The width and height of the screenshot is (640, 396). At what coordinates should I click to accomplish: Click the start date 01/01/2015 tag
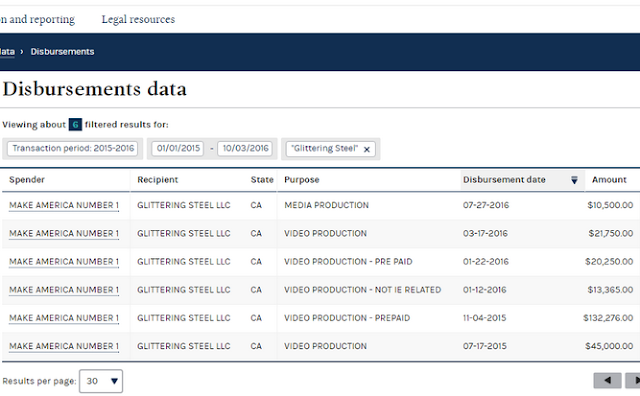coord(178,148)
